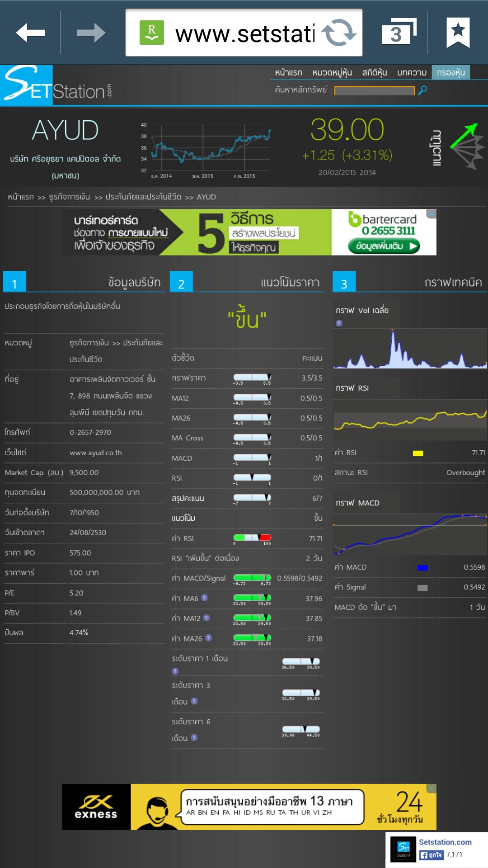
Task: Click the 39.00 last price value
Action: click(x=347, y=130)
